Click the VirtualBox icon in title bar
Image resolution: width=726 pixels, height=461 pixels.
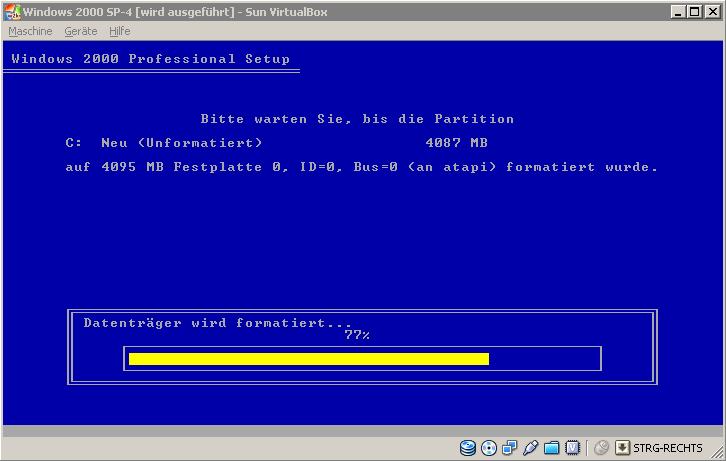click(11, 11)
